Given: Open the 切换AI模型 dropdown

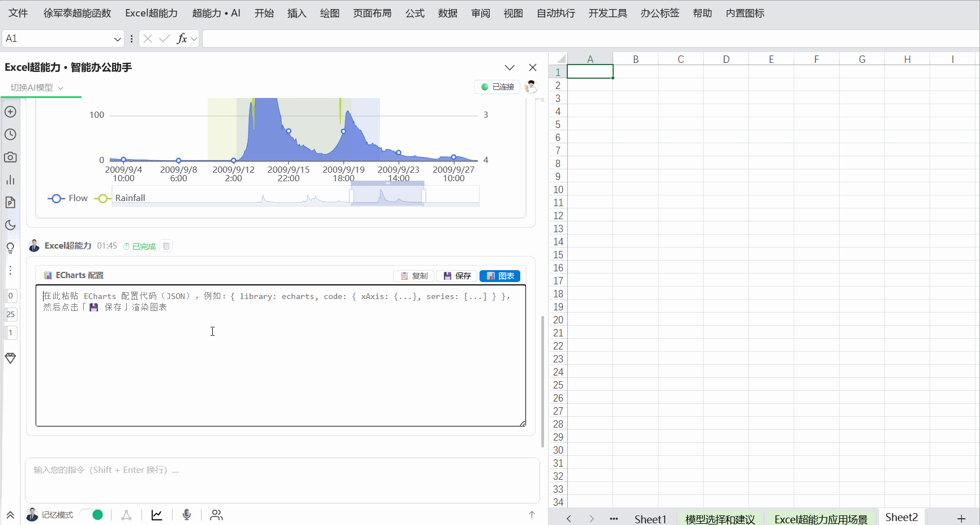Looking at the screenshot, I should click(37, 87).
